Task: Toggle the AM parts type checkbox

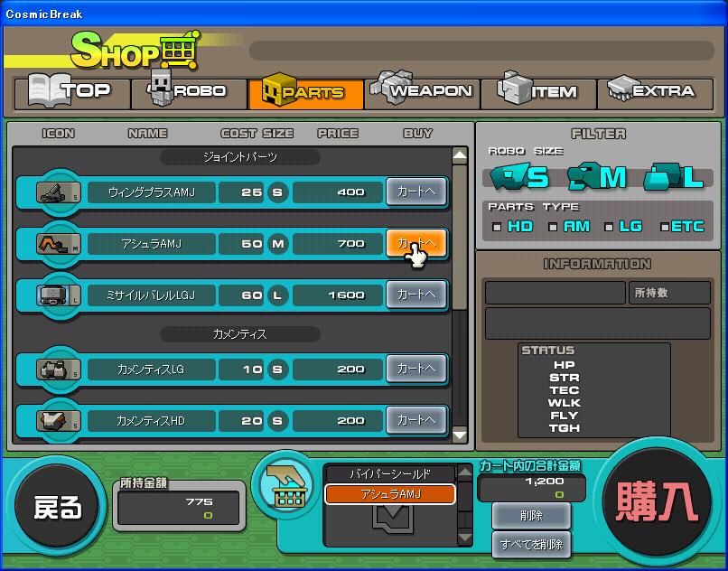Action: pyautogui.click(x=553, y=227)
